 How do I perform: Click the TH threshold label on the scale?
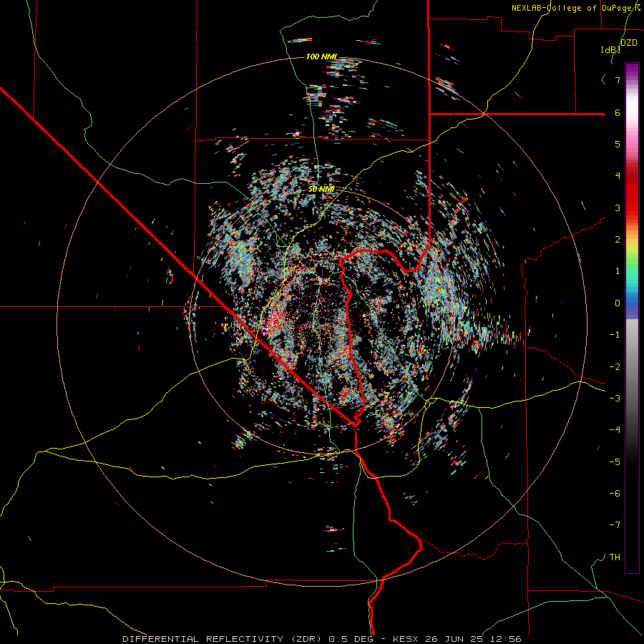point(615,557)
